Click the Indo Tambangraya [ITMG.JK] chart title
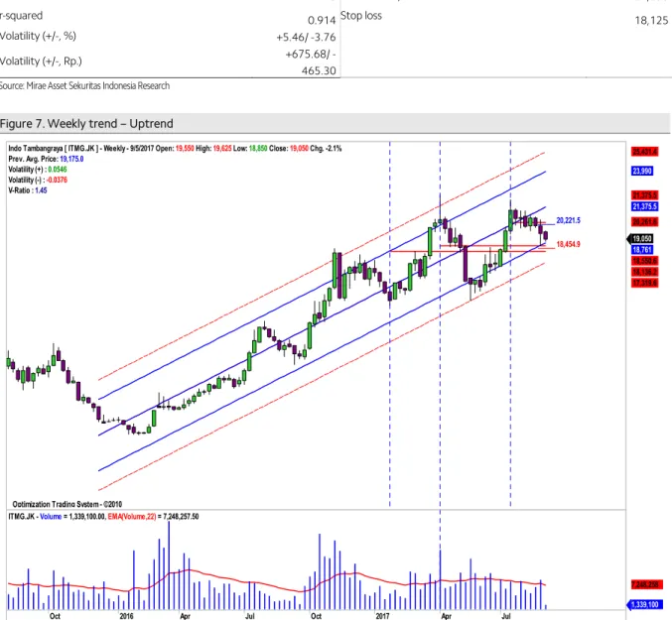672x620 pixels. [x=54, y=149]
